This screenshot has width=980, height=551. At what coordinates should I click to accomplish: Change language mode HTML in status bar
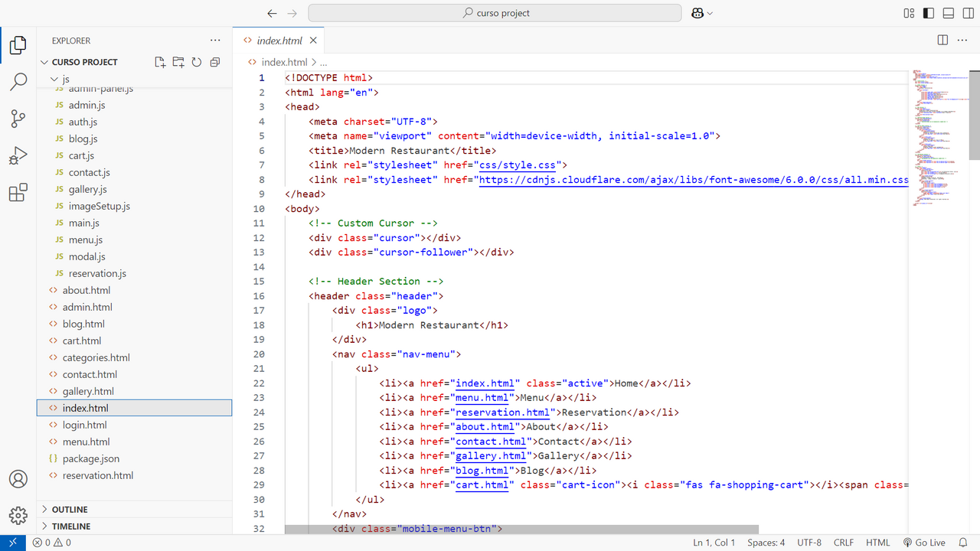[877, 543]
